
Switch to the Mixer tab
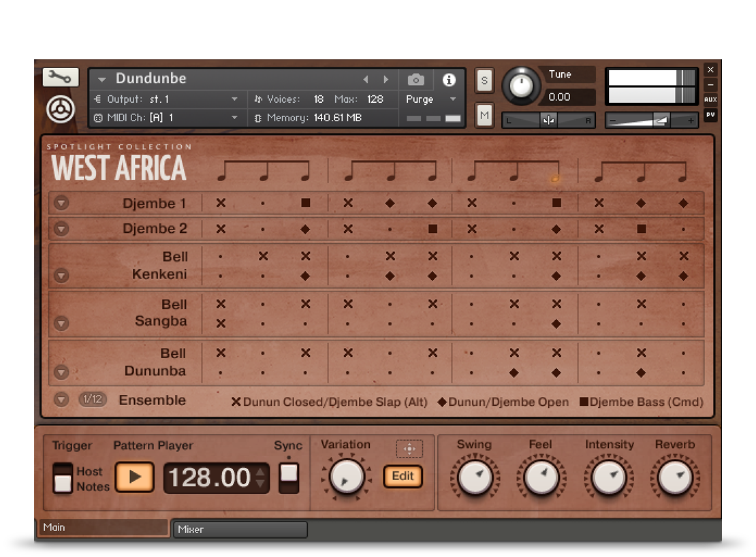[x=240, y=529]
